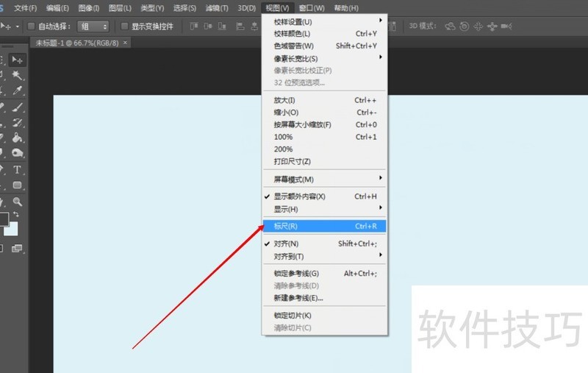Select the Eyedropper tool

17,90
